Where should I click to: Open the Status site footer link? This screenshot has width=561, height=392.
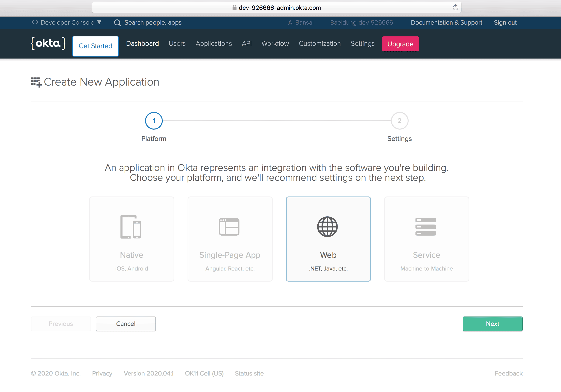(x=249, y=373)
